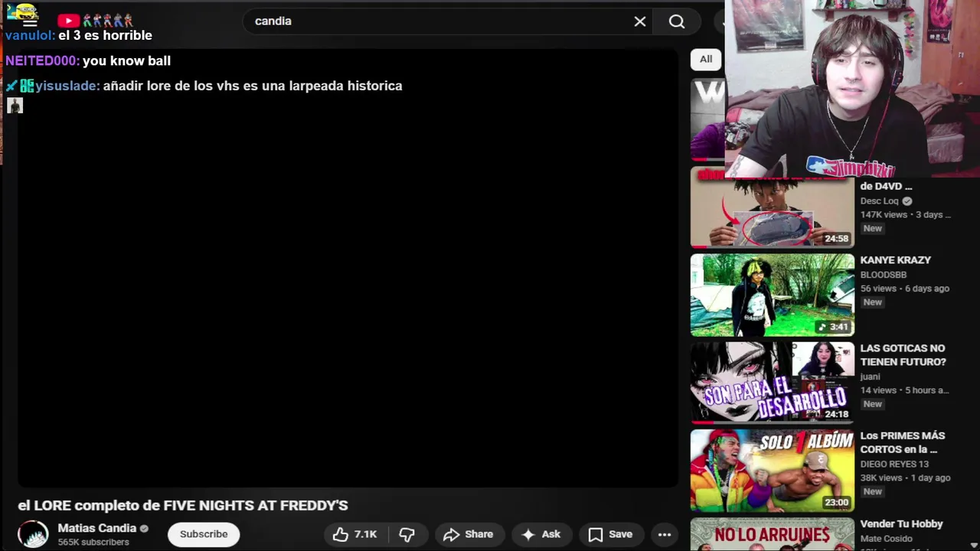Open the D4VD video thumbnail 24:58
This screenshot has height=551, width=980.
point(772,208)
